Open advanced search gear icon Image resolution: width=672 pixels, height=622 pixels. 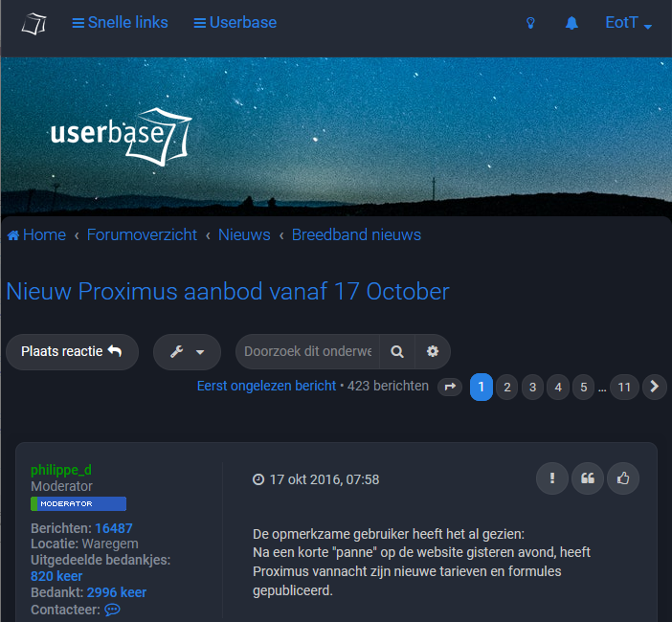pyautogui.click(x=433, y=352)
